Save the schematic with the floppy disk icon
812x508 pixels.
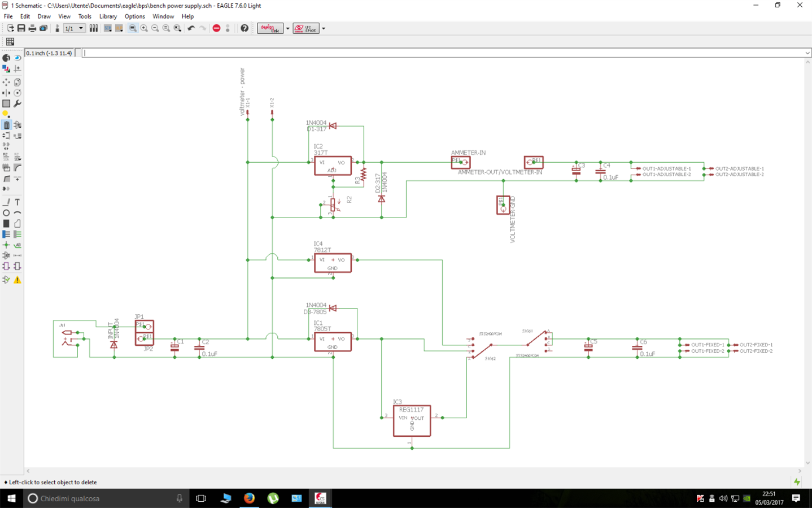click(x=21, y=28)
